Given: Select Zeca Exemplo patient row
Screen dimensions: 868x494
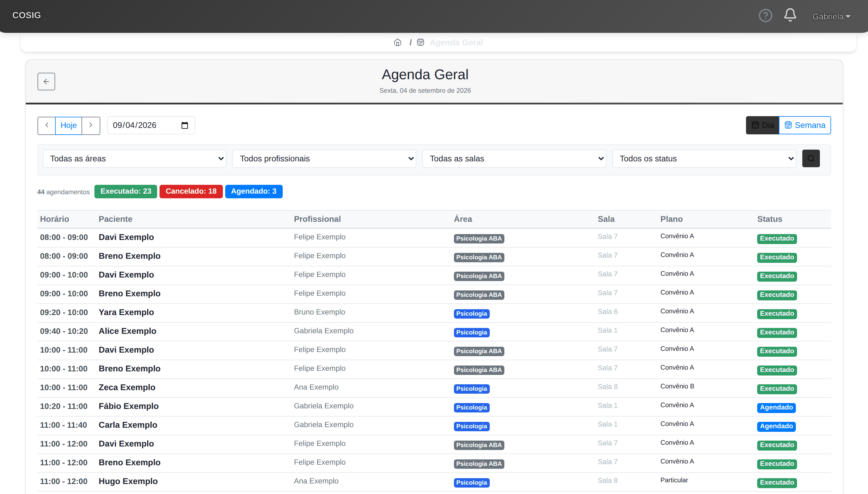Looking at the screenshot, I should coord(434,388).
